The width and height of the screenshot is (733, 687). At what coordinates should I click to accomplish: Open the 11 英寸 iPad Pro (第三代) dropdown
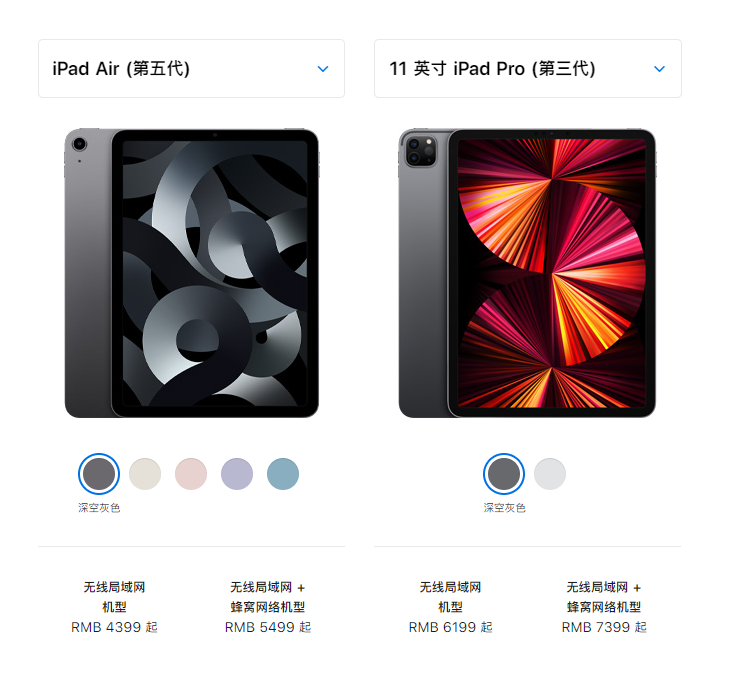point(528,69)
